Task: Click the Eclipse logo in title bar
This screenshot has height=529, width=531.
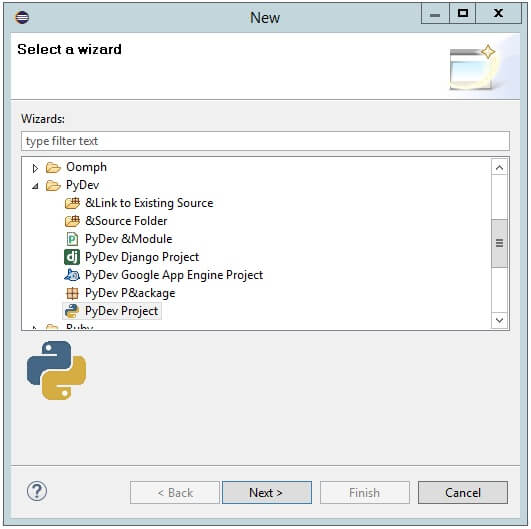Action: (22, 17)
